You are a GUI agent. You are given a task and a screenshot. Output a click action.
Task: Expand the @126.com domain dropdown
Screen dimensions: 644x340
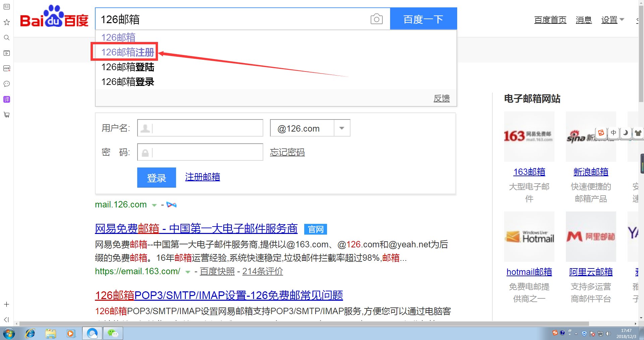point(342,128)
